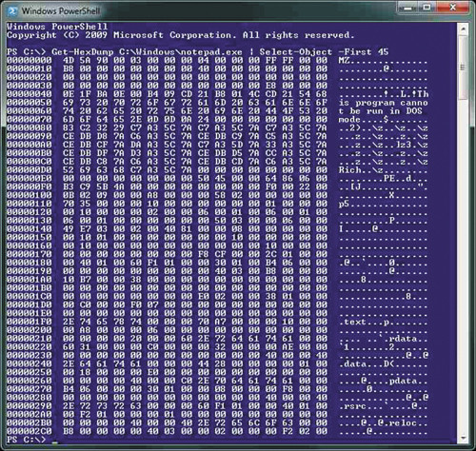Click the offset 000001A0 row label
This screenshot has width=476, height=451.
click(x=30, y=280)
